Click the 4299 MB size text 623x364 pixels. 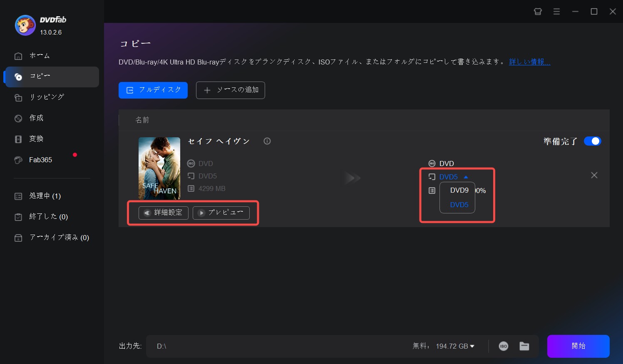tap(212, 188)
